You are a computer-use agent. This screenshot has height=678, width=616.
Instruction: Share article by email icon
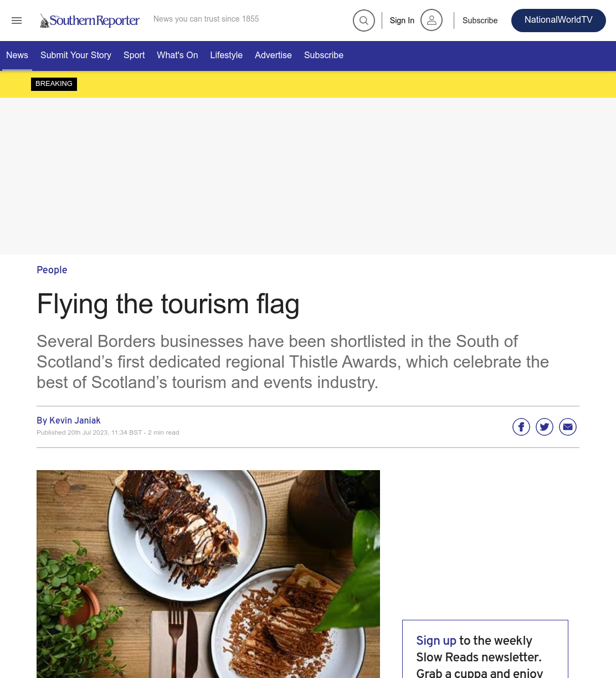tap(568, 427)
